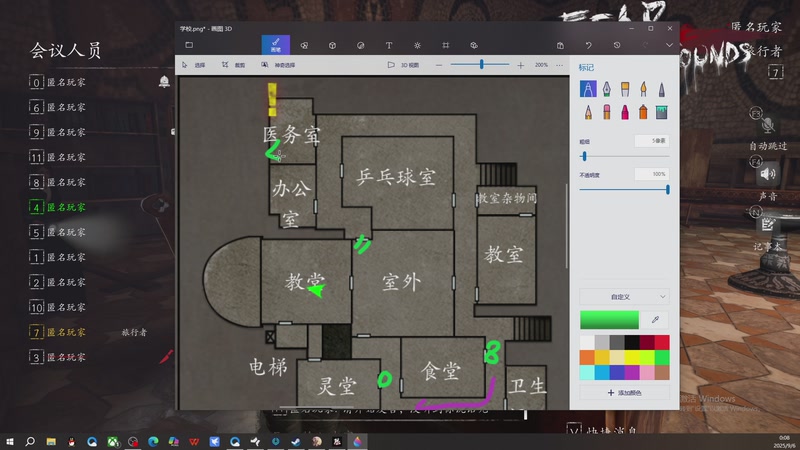800x450 pixels.
Task: Click the 200% zoom value field
Action: point(541,65)
